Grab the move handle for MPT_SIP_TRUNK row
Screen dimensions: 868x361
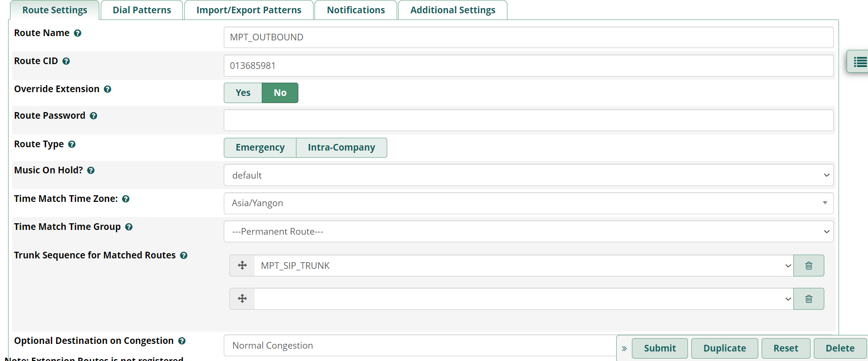tap(242, 266)
